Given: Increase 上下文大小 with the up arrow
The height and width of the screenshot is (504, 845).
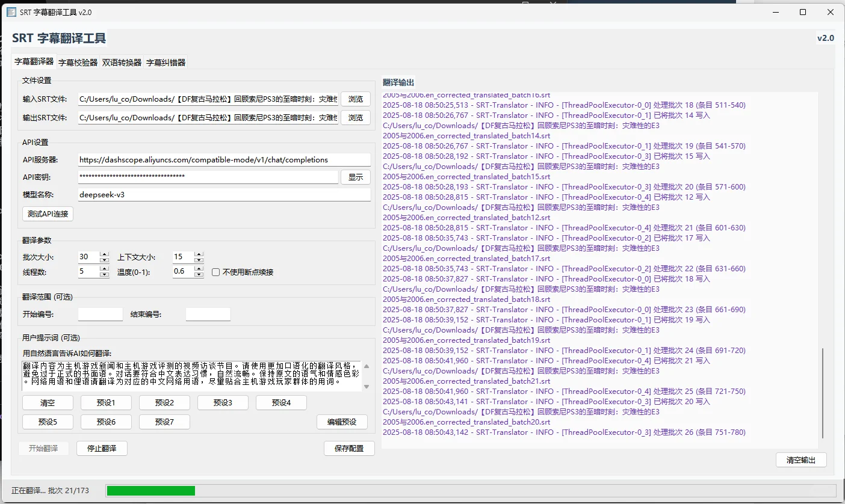Looking at the screenshot, I should [x=199, y=254].
